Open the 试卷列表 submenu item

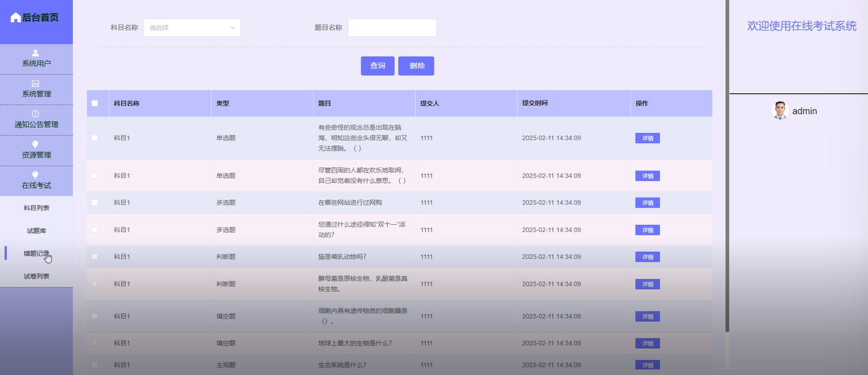pos(36,276)
